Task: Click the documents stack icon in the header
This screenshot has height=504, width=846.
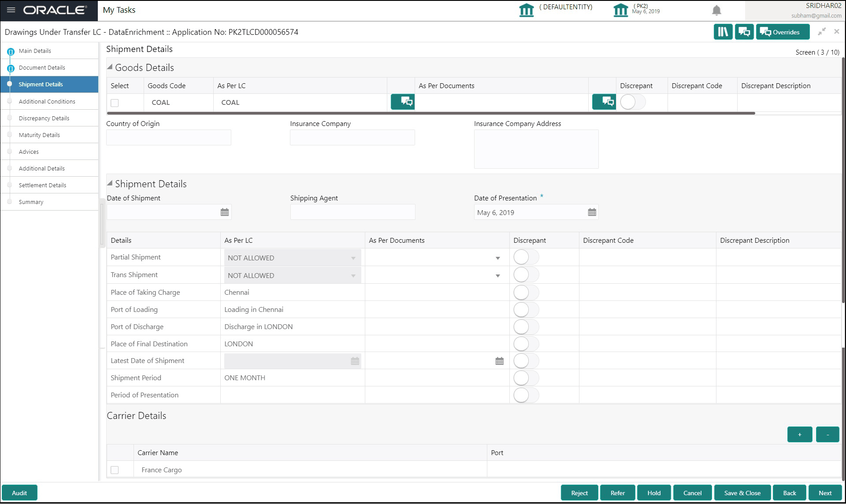Action: [723, 31]
